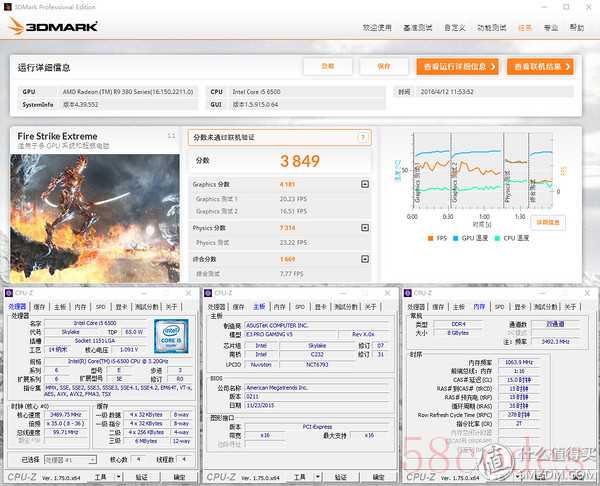Image resolution: width=600 pixels, height=486 pixels.
Task: Click the app icon of the left CPU-Z window
Action: pos(8,293)
